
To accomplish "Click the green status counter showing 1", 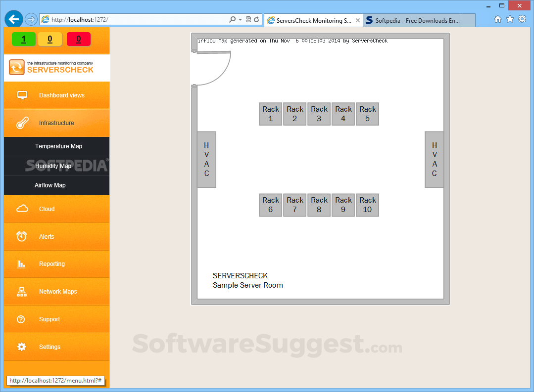I will coord(23,39).
